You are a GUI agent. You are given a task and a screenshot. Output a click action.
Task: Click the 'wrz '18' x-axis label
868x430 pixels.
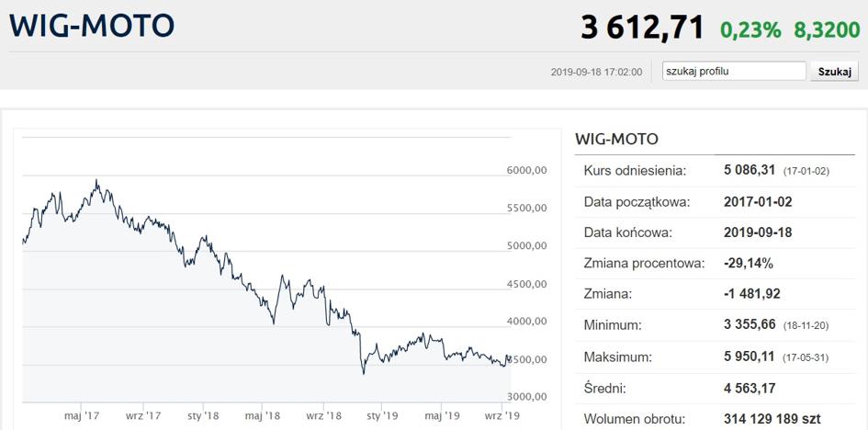point(323,415)
